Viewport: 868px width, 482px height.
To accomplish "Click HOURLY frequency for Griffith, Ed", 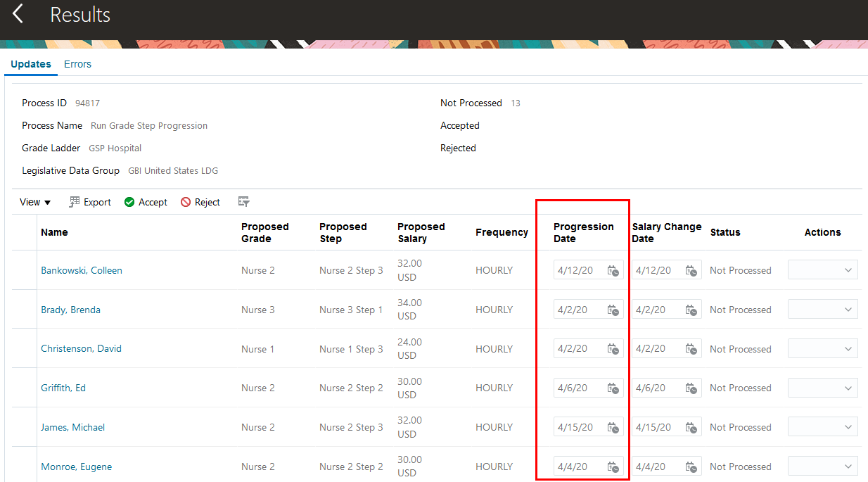I will [494, 388].
